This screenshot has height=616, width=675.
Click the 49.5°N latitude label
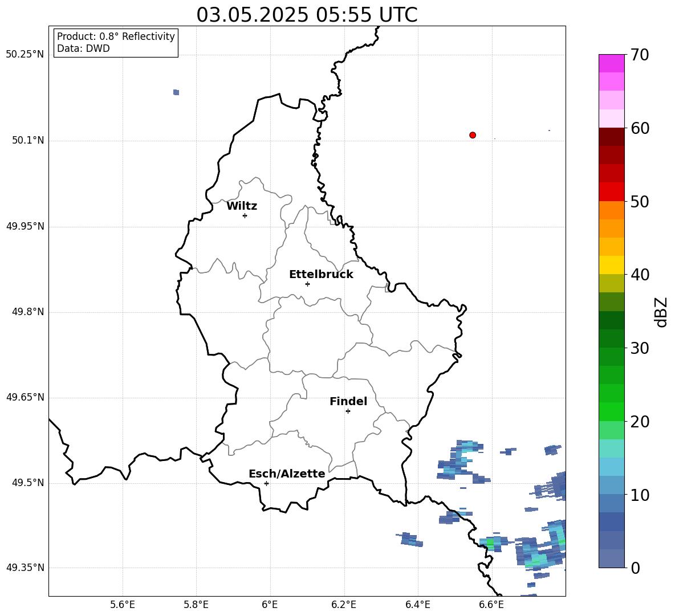pyautogui.click(x=28, y=483)
